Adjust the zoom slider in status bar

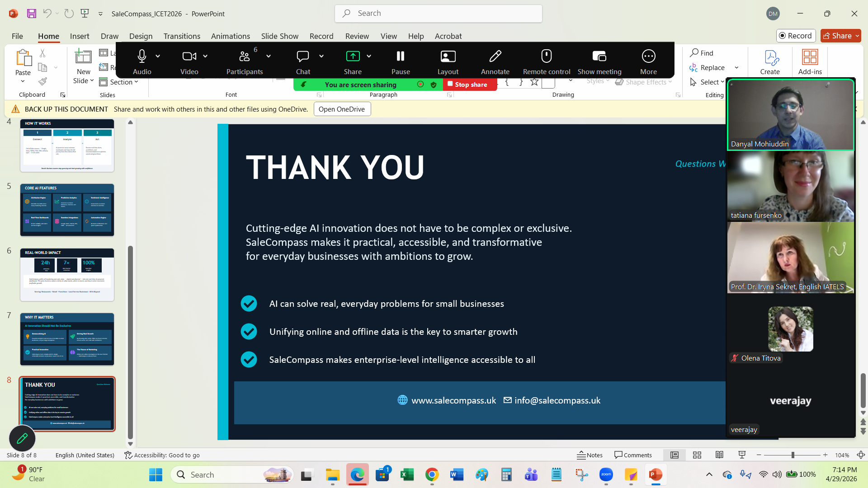[793, 455]
